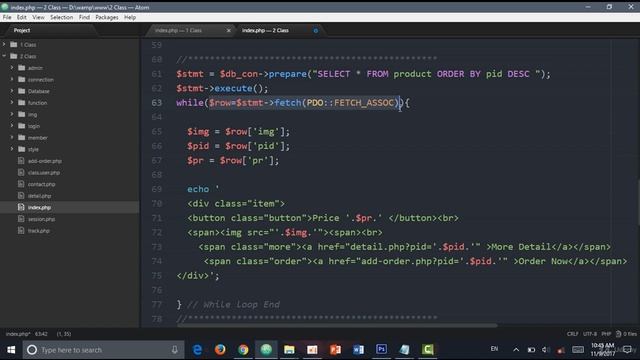Open Chrome from the taskbar
This screenshot has width=640, height=360.
(x=243, y=350)
